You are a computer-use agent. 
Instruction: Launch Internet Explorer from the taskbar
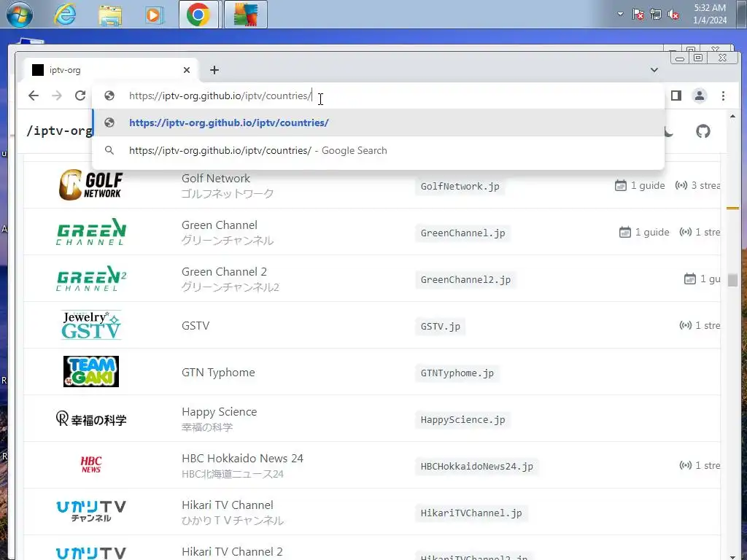(64, 15)
